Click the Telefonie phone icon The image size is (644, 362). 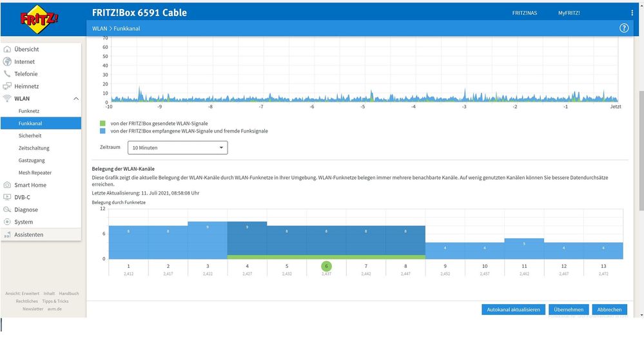tap(8, 74)
